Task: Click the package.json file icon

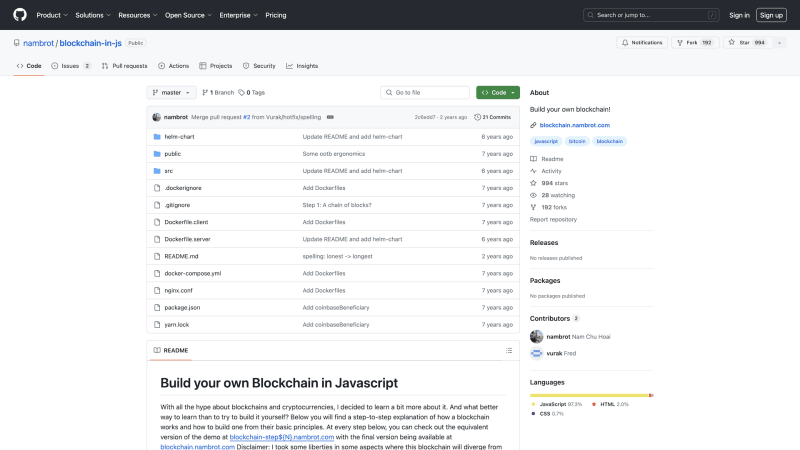Action: point(157,308)
